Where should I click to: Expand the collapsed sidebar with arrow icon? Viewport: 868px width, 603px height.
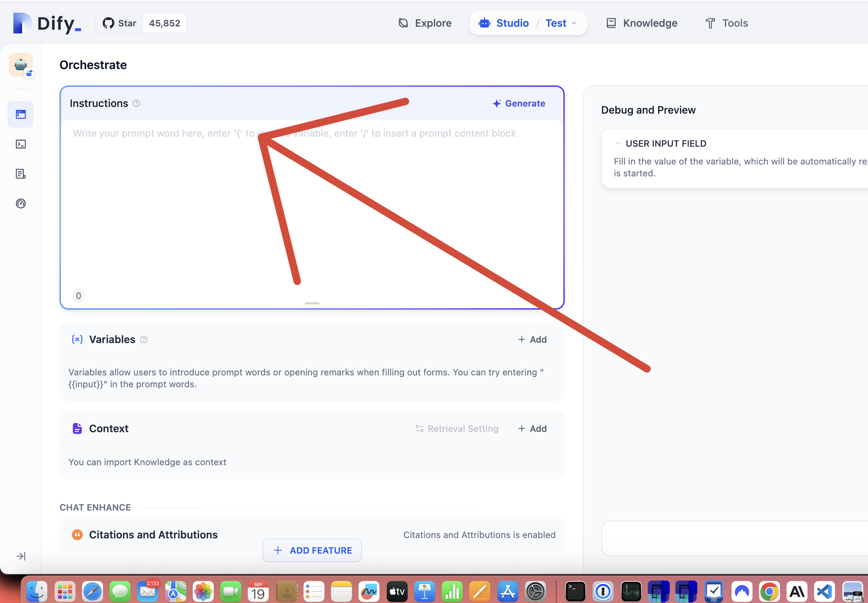click(21, 556)
